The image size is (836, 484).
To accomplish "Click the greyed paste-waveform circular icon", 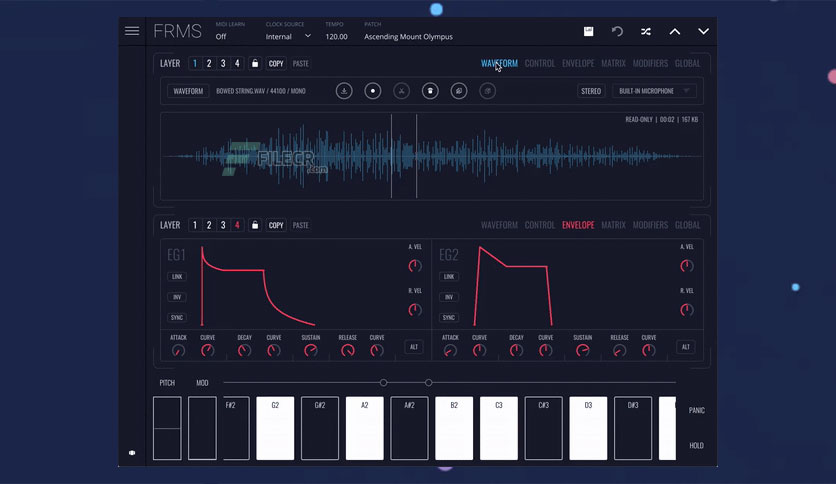I will point(487,91).
